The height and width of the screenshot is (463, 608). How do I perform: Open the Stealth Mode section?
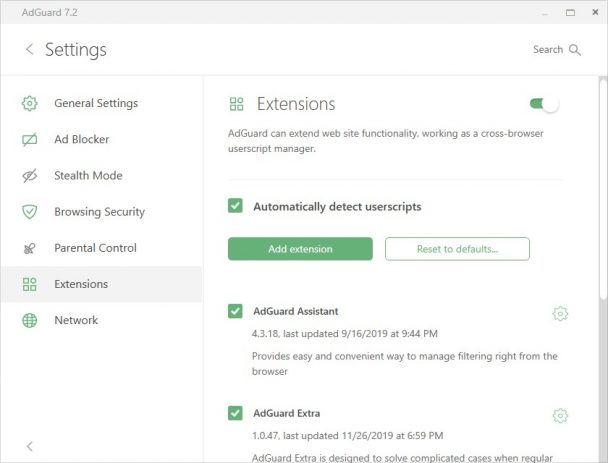coord(101,176)
